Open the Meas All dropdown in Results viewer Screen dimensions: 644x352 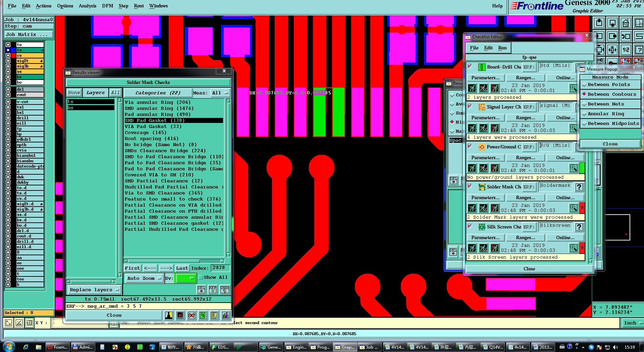(x=220, y=93)
